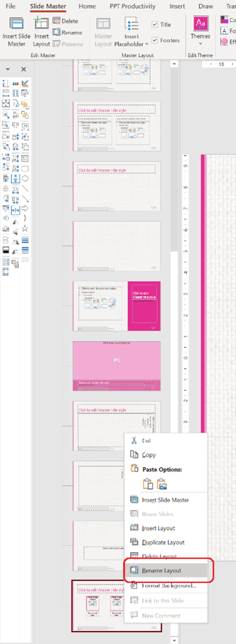
Task: Select the right block arrow shape
Action: [25, 208]
